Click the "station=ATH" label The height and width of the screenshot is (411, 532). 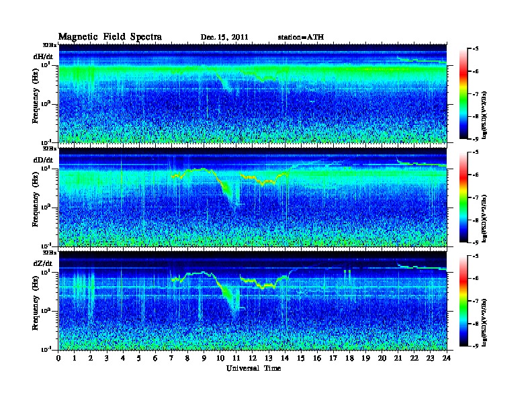tap(301, 38)
